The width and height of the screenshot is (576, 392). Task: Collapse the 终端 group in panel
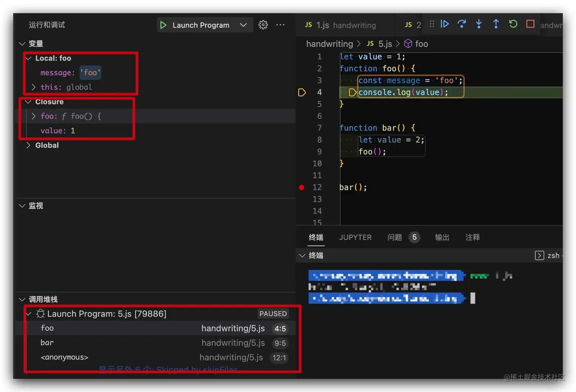(x=302, y=255)
